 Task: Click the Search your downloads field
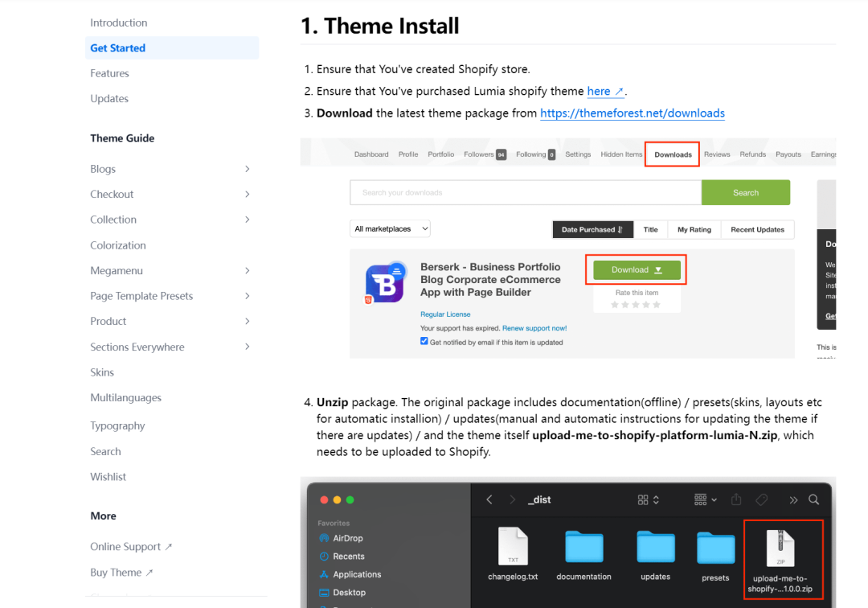(x=525, y=193)
